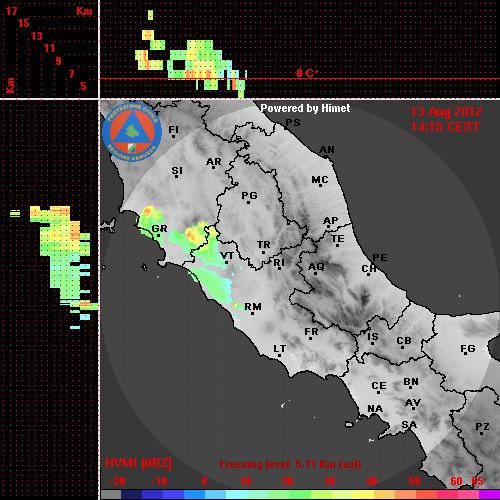Select the CH city label
Screen dimensions: 500x500
369,268
